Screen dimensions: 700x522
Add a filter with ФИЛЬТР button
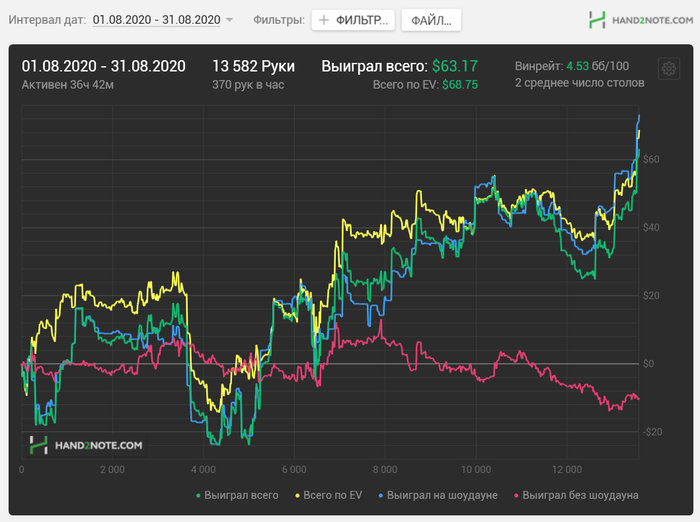point(353,21)
